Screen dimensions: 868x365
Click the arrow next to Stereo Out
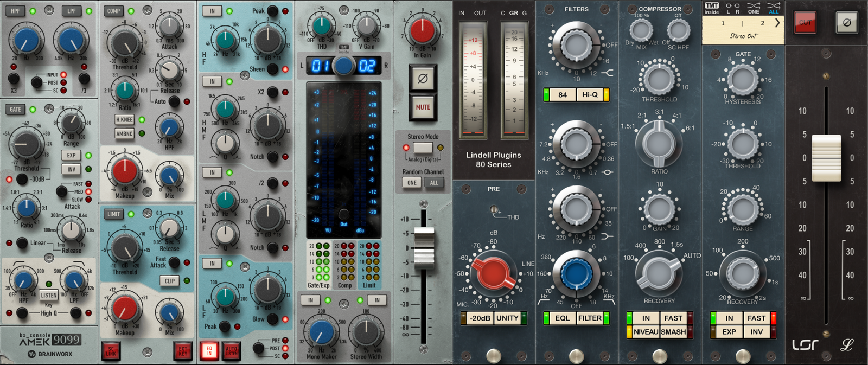pyautogui.click(x=777, y=23)
